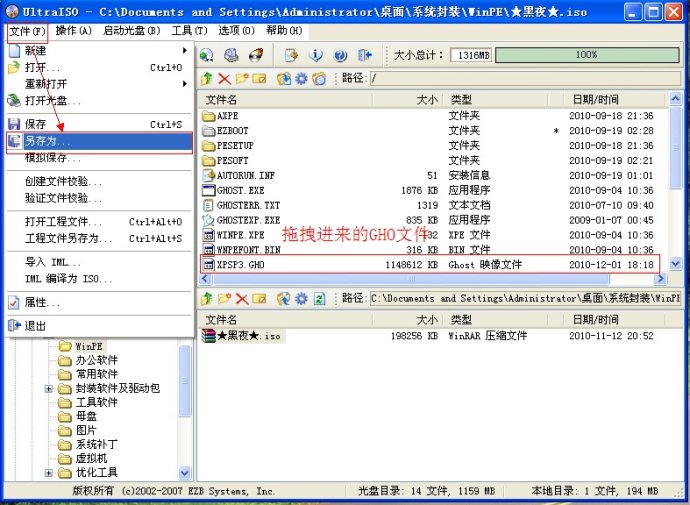Click the 100% capacity bar
Viewport: 690px width, 505px height.
click(587, 55)
